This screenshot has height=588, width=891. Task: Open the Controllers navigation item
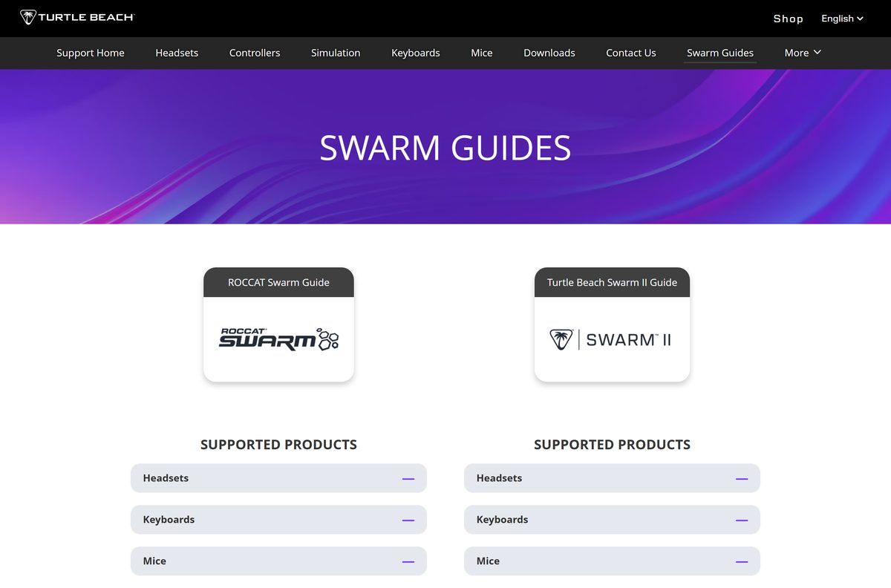pos(255,53)
